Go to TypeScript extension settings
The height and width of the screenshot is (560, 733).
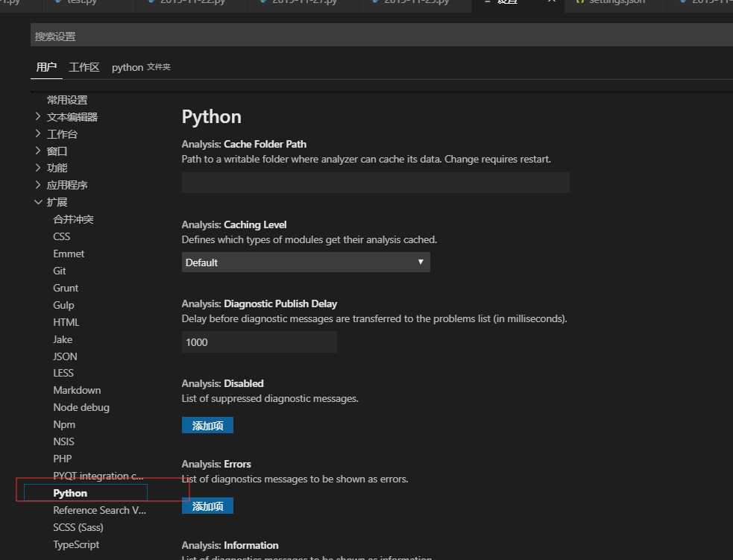(76, 544)
